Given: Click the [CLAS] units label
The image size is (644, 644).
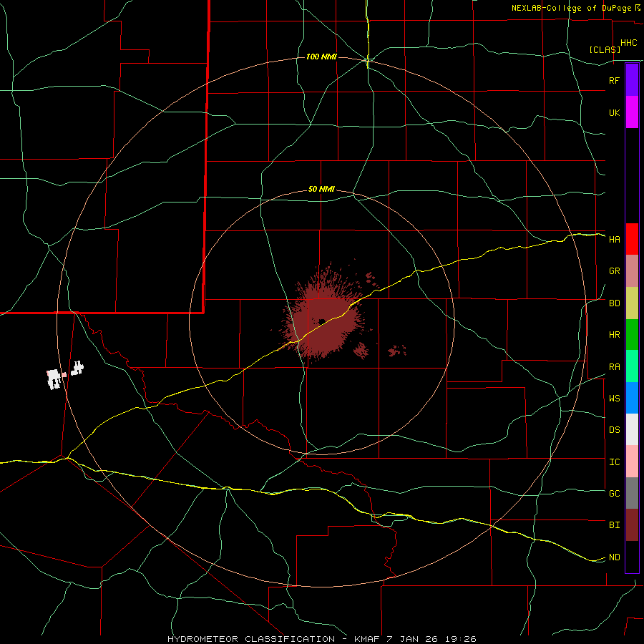Looking at the screenshot, I should tap(605, 49).
